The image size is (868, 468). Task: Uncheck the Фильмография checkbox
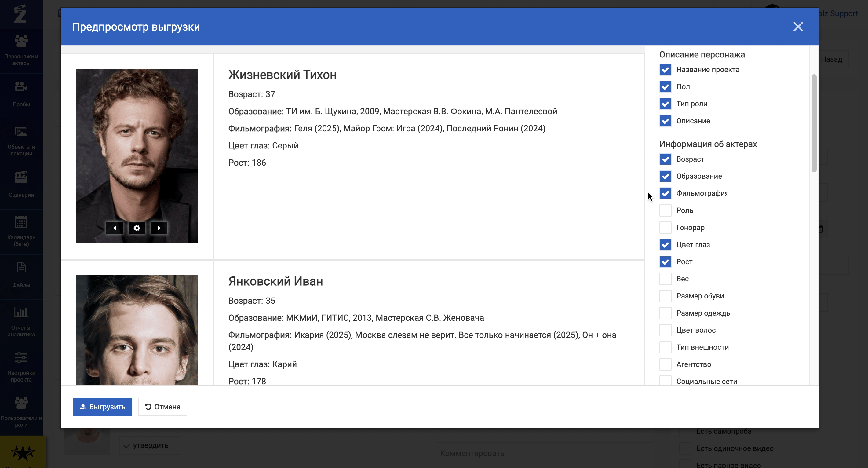tap(665, 193)
